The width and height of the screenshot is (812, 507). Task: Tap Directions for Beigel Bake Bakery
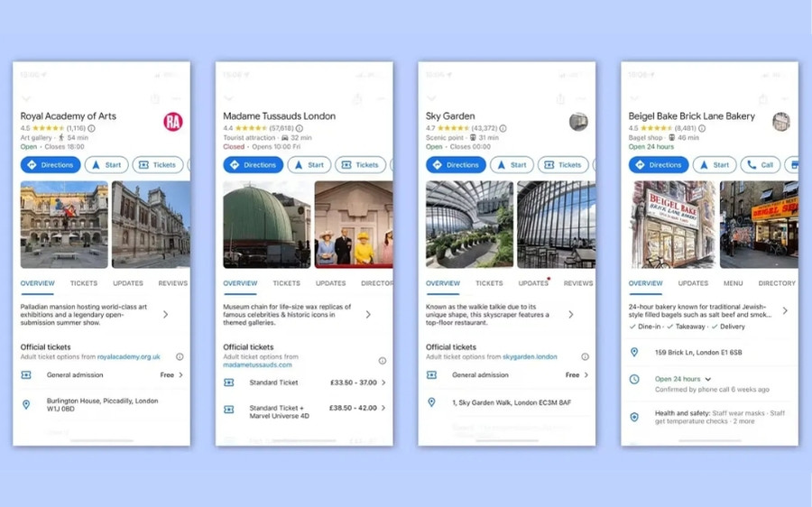[x=659, y=165]
